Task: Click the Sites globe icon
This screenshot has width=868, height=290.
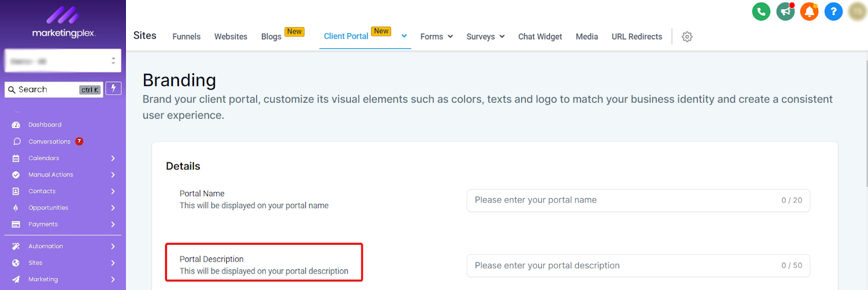Action: click(x=16, y=263)
